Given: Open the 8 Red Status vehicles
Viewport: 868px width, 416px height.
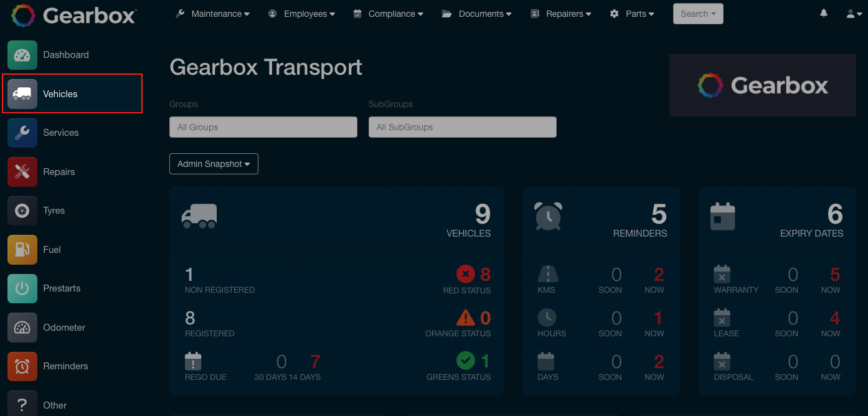Looking at the screenshot, I should tap(486, 274).
